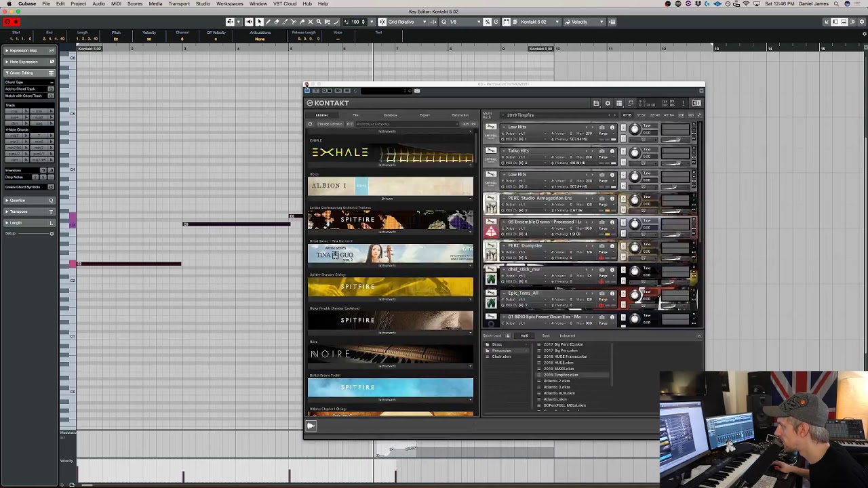This screenshot has height=488, width=868.
Task: Open the Transport menu
Action: coord(179,4)
